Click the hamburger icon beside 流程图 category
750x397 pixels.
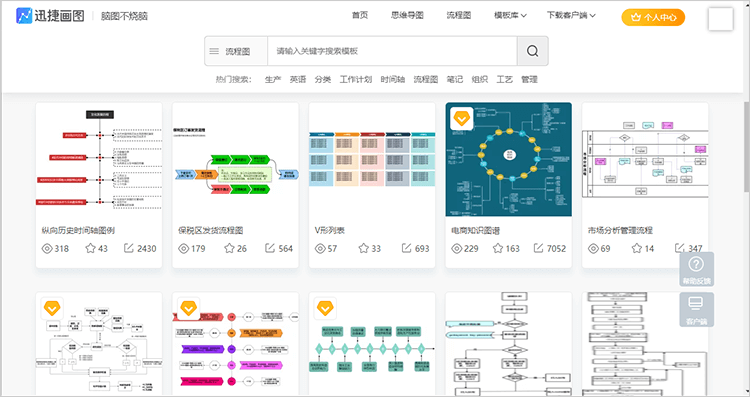click(214, 51)
